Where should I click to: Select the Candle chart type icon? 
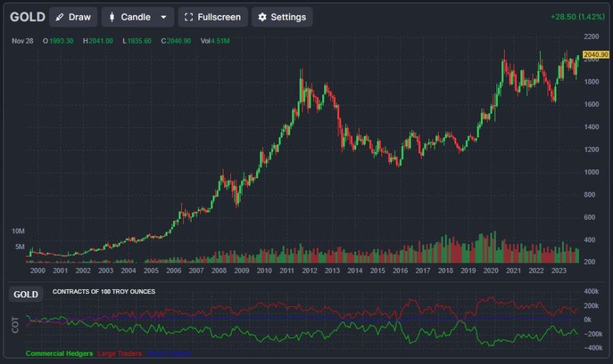pyautogui.click(x=112, y=17)
